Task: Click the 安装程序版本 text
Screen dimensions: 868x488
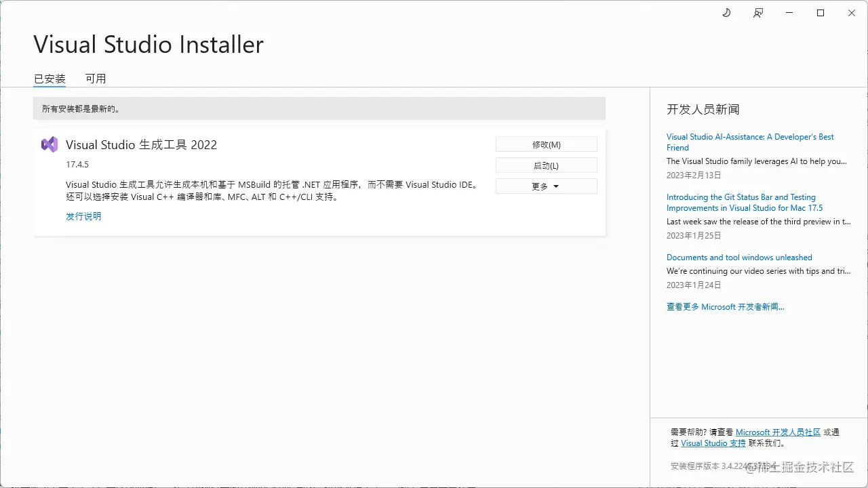Action: pos(723,466)
